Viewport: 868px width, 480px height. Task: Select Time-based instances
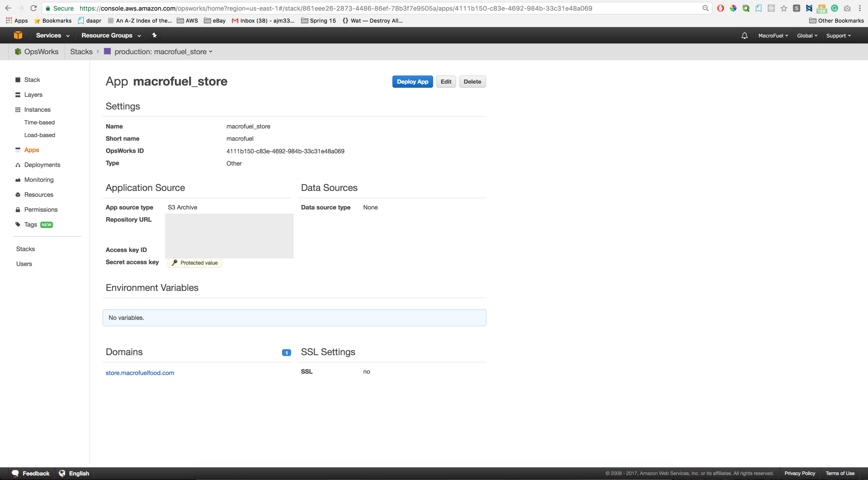40,122
